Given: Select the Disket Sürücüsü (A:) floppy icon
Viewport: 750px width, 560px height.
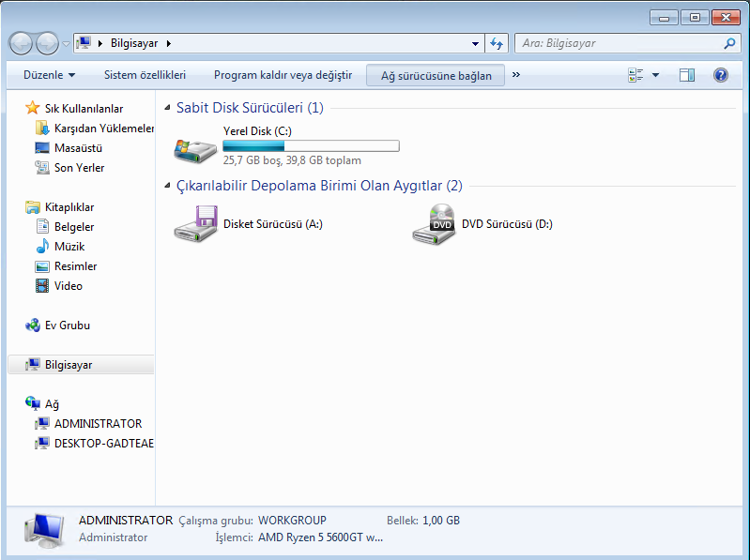Looking at the screenshot, I should pyautogui.click(x=195, y=223).
